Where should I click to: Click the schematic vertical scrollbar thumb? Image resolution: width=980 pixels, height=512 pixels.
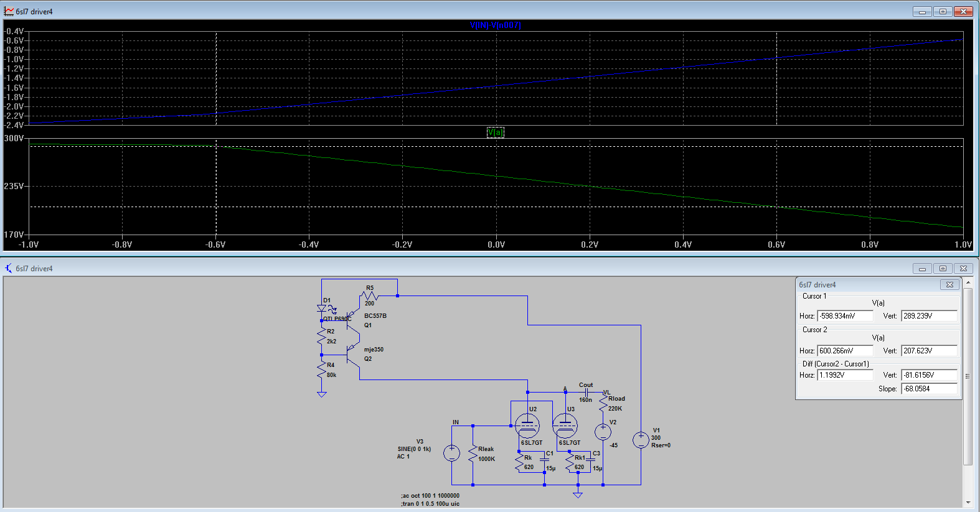[968, 376]
